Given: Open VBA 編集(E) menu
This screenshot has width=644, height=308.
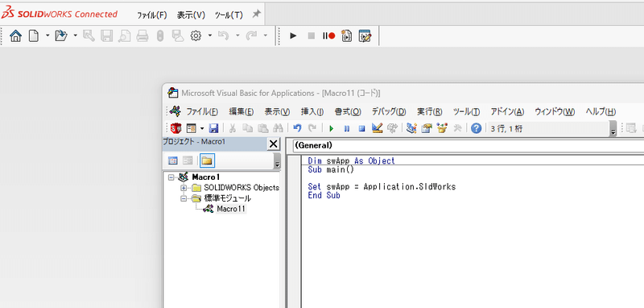Looking at the screenshot, I should pyautogui.click(x=241, y=111).
